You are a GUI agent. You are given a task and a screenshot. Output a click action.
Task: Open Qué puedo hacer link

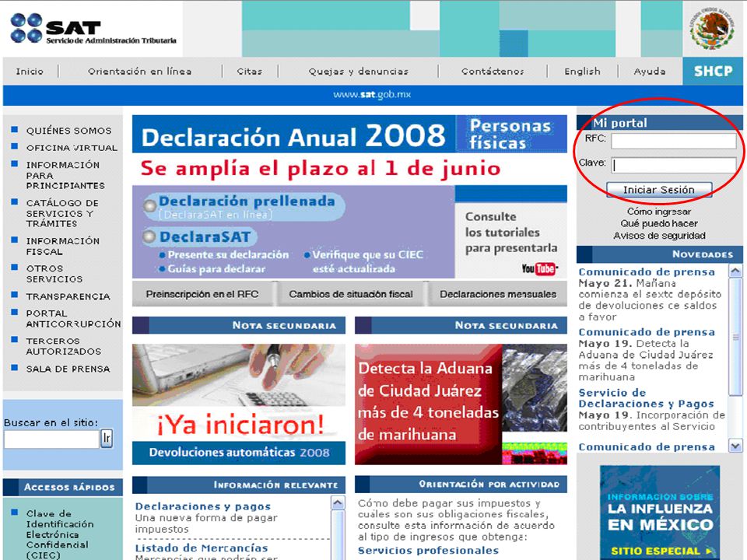point(659,223)
